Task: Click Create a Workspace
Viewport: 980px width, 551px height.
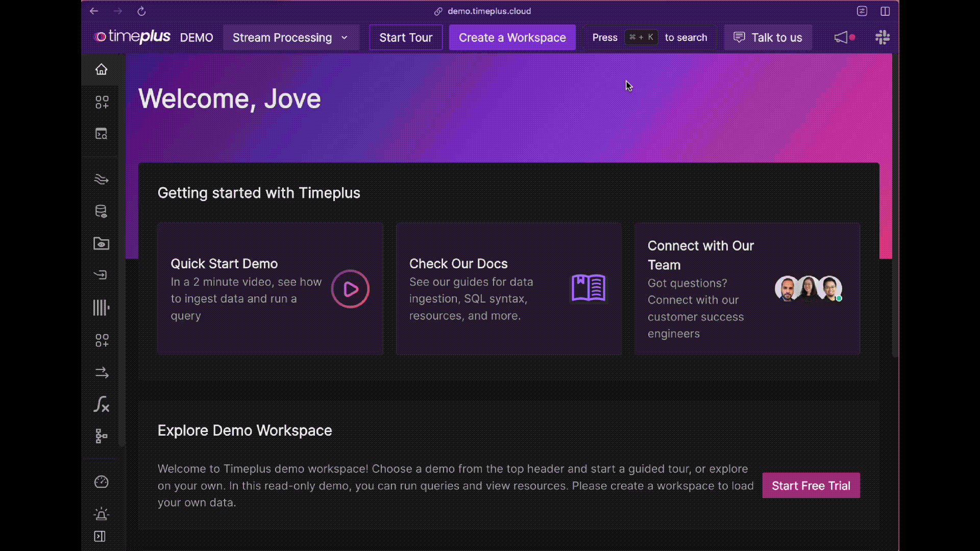Action: (x=512, y=37)
